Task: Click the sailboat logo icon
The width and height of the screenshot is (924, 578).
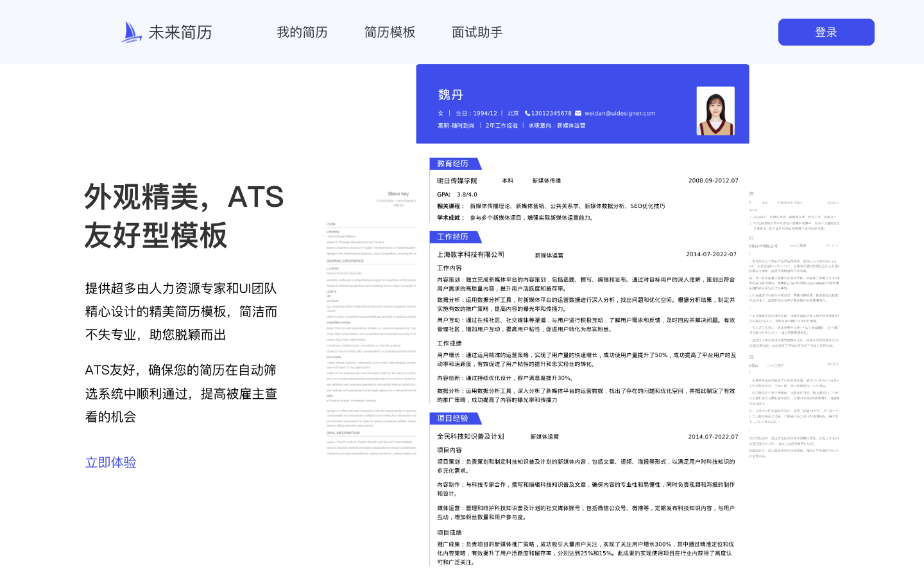Action: [132, 32]
